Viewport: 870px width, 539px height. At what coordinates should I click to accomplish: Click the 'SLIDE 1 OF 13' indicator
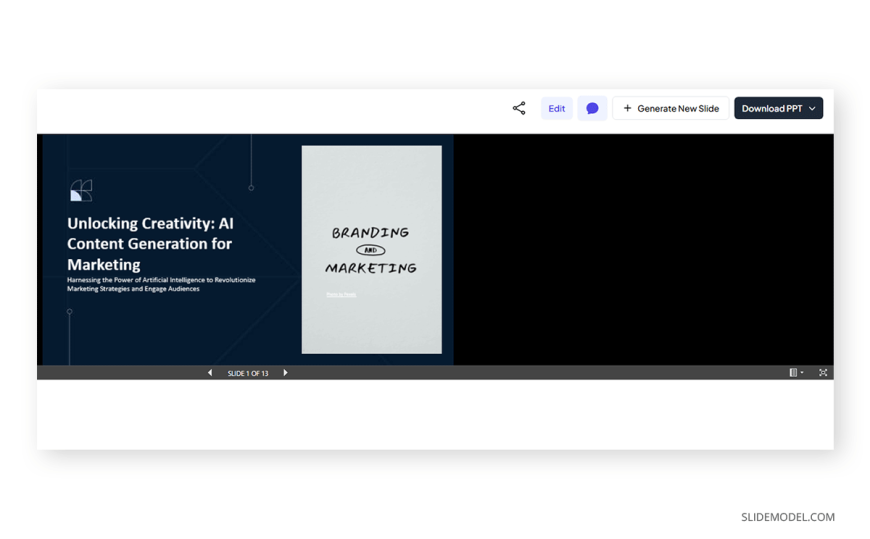click(x=247, y=373)
